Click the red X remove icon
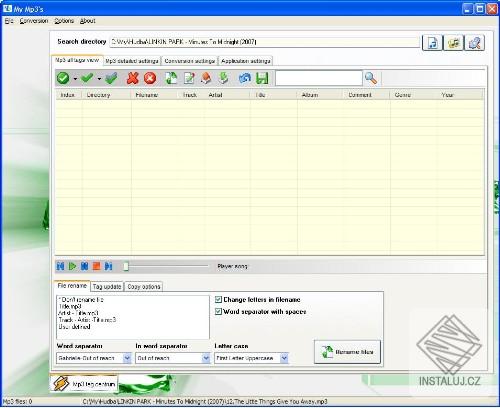 (133, 78)
